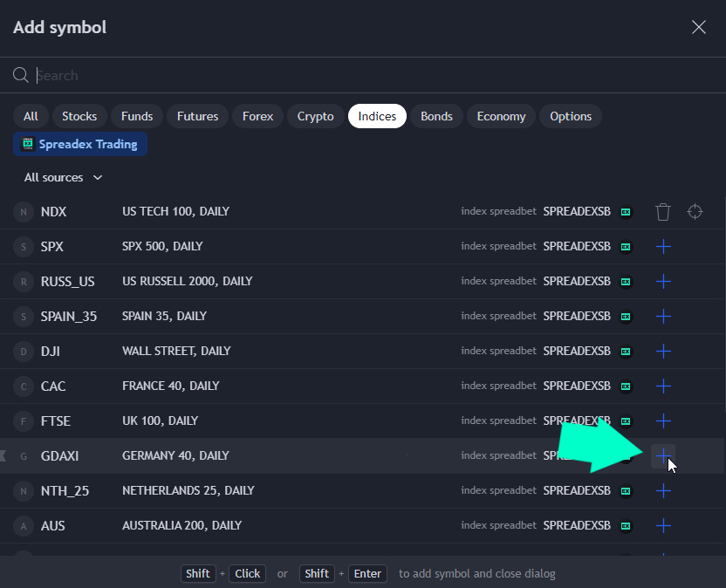726x588 pixels.
Task: Add AUS Australia 200 plus icon
Action: (x=663, y=526)
